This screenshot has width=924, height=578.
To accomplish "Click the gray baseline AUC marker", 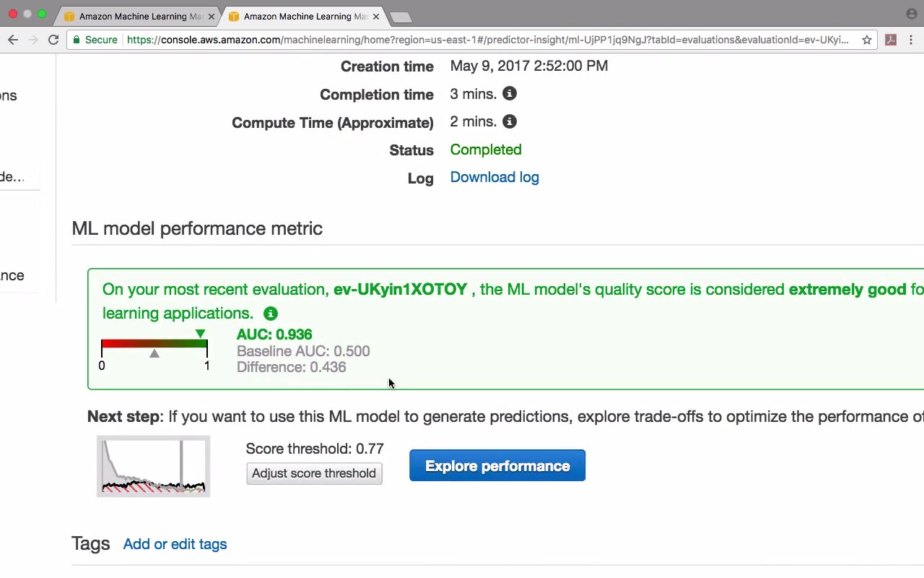I will (154, 353).
